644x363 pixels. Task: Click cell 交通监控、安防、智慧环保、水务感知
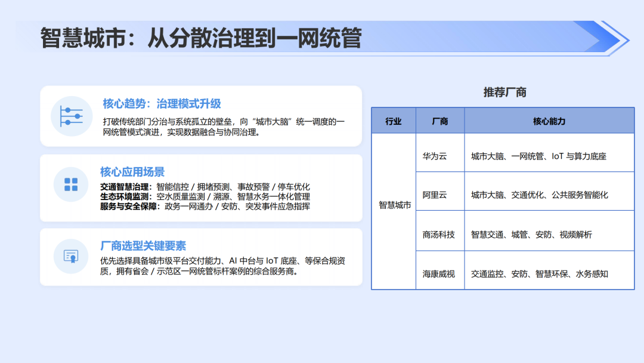(549, 270)
